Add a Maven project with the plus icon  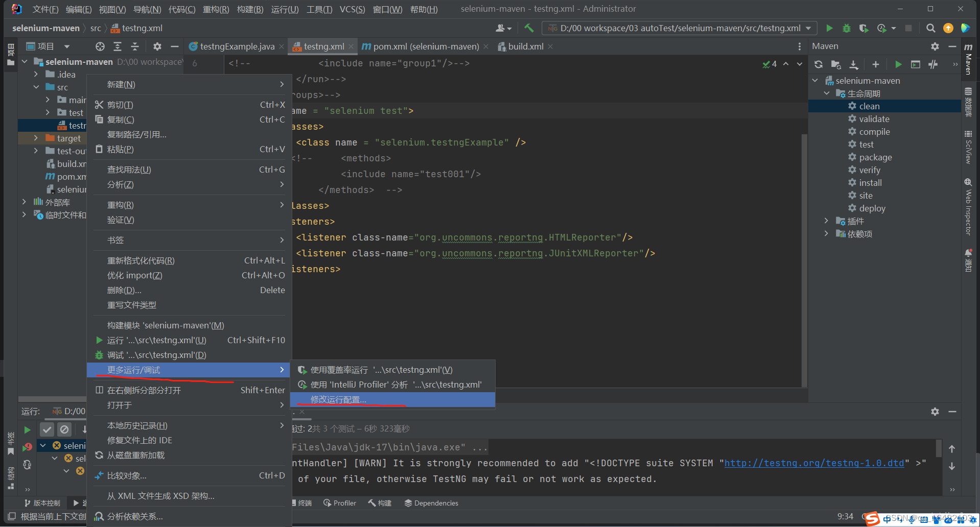click(x=876, y=64)
